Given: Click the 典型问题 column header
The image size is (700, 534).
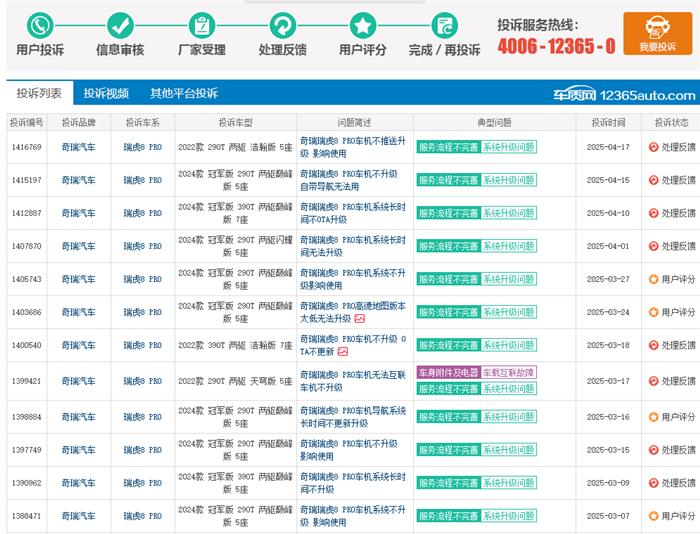Looking at the screenshot, I should (x=495, y=122).
